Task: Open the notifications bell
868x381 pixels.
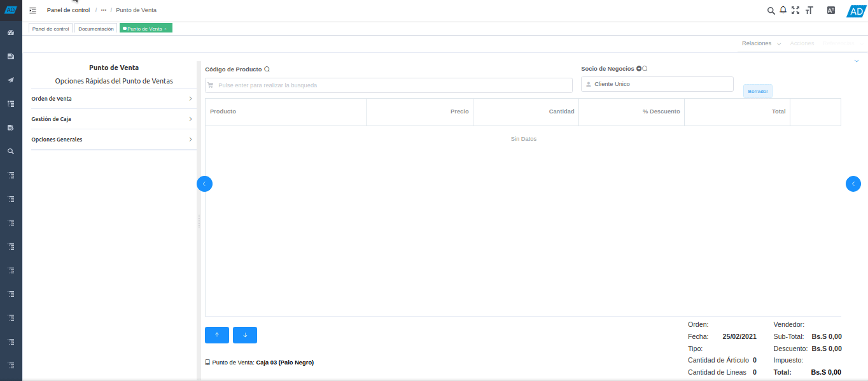Action: (x=783, y=11)
